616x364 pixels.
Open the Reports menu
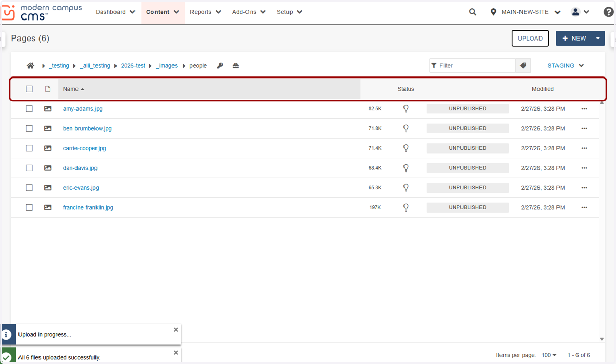pyautogui.click(x=205, y=12)
